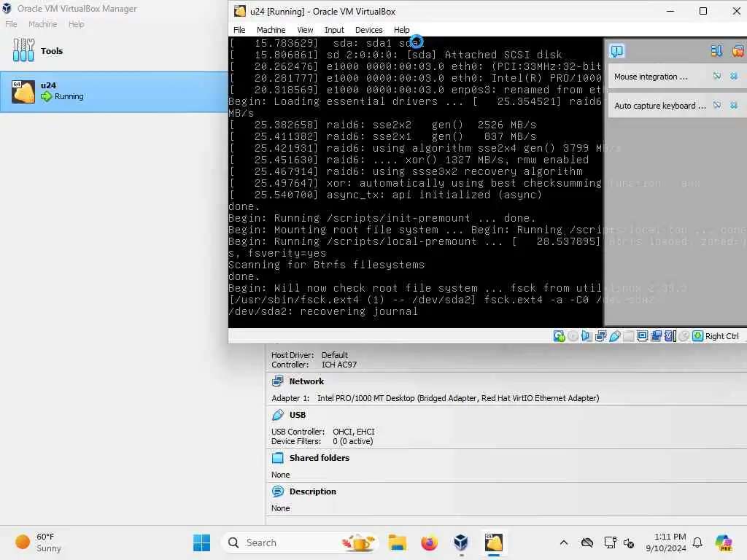
Task: Expand the Auto capture keyboard notification message
Action: tap(659, 106)
